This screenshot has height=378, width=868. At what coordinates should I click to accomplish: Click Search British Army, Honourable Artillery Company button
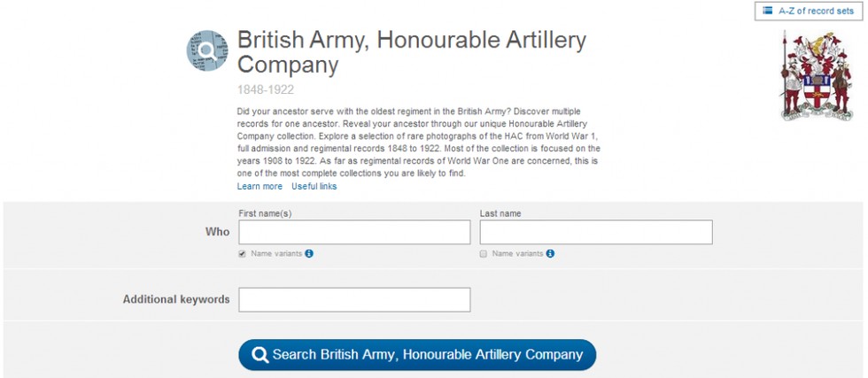(417, 355)
